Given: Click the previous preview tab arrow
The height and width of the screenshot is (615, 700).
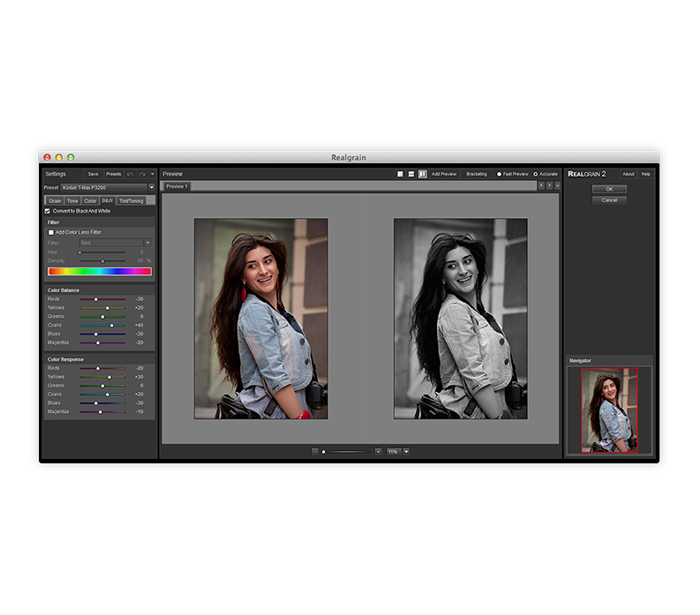Looking at the screenshot, I should click(x=541, y=185).
